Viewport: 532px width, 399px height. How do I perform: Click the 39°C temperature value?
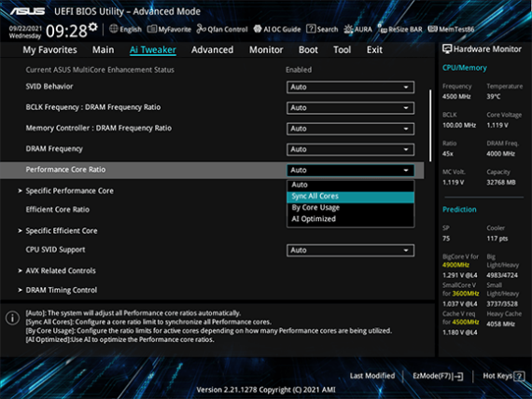[x=494, y=97]
